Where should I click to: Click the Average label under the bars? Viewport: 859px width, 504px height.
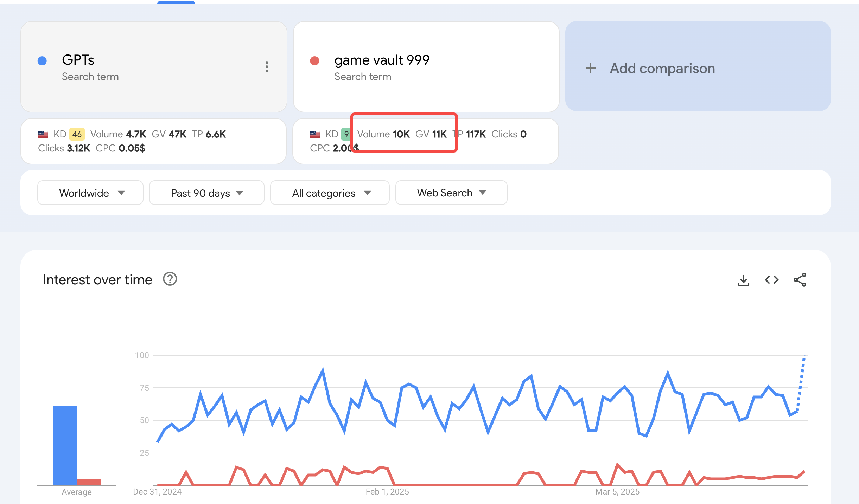pos(77,492)
